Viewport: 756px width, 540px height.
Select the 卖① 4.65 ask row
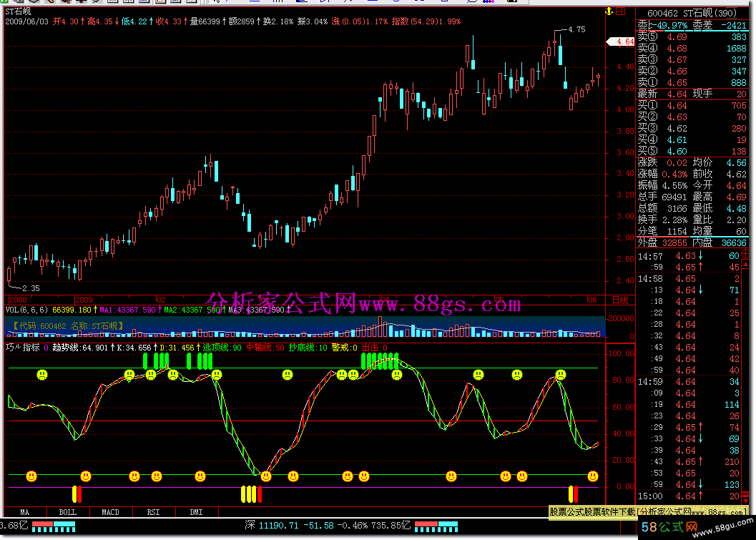pos(692,82)
